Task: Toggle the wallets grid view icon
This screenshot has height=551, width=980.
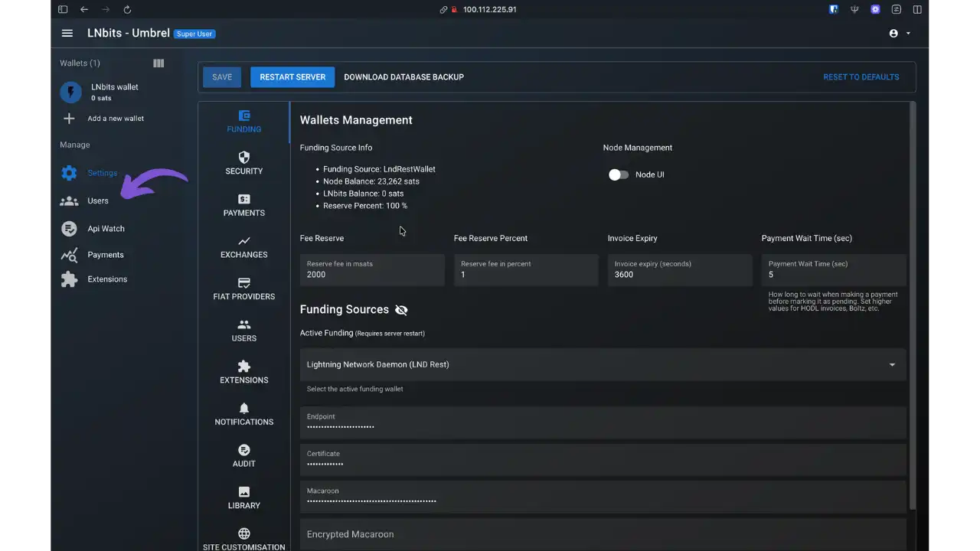Action: point(158,64)
